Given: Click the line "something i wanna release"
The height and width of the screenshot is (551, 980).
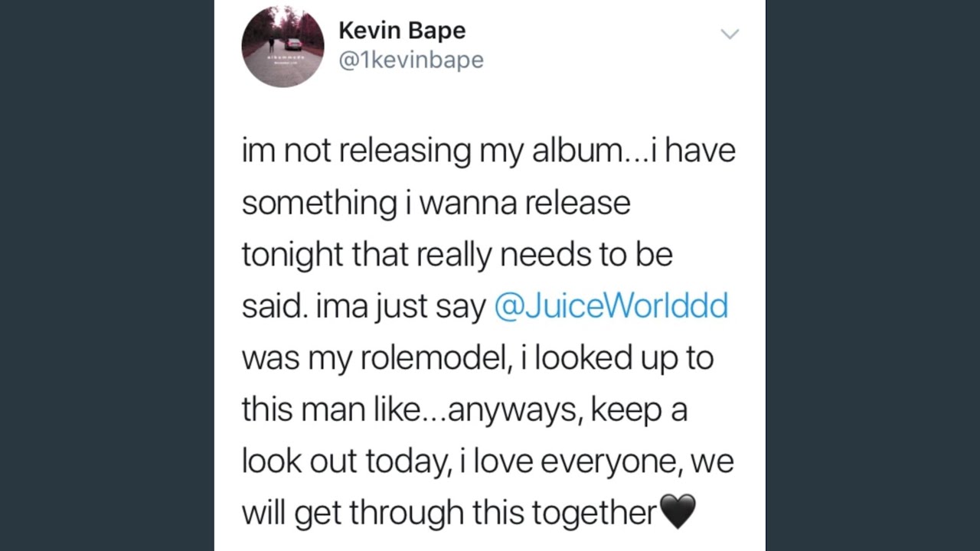Looking at the screenshot, I should point(436,204).
